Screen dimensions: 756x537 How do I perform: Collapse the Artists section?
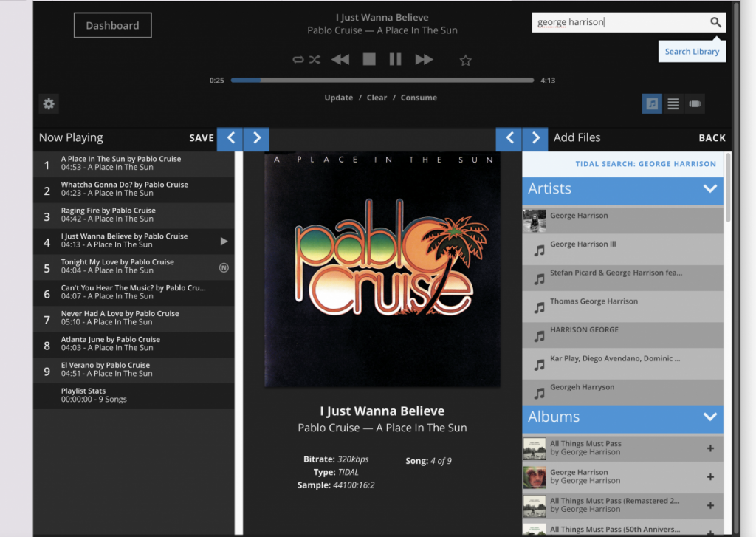(x=710, y=188)
